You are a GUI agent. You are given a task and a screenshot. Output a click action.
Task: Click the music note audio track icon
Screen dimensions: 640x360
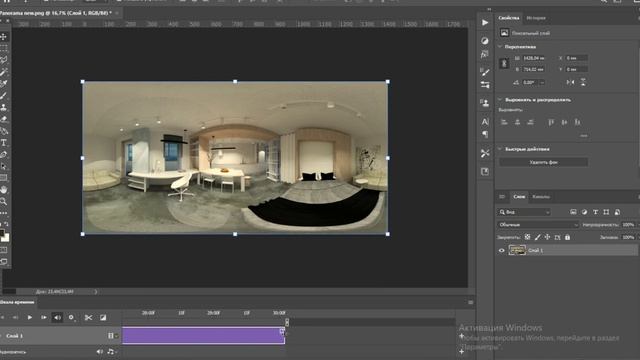111,351
